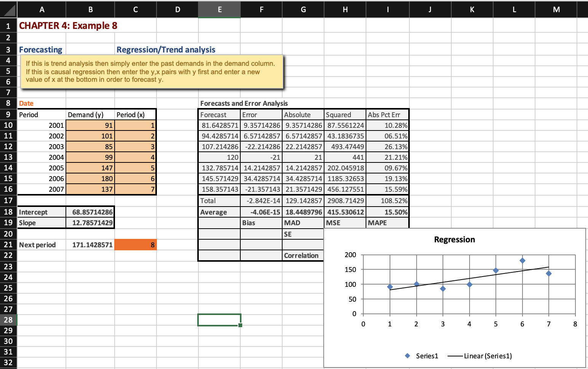588x369 pixels.
Task: Select column B header
Action: (90, 10)
